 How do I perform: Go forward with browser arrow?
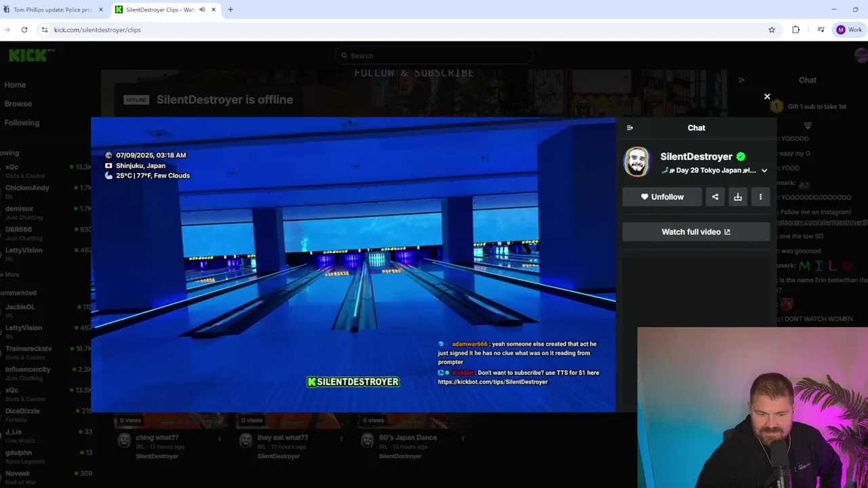[x=7, y=30]
